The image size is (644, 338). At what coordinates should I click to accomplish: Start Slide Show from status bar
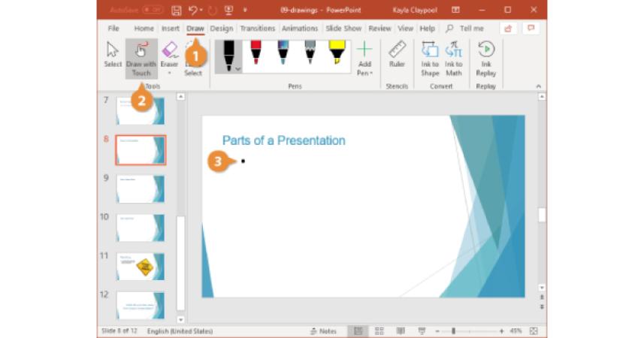point(422,331)
